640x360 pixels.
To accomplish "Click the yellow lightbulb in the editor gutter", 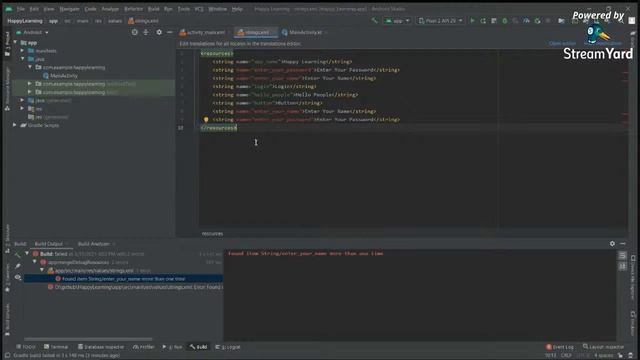I will pyautogui.click(x=206, y=120).
